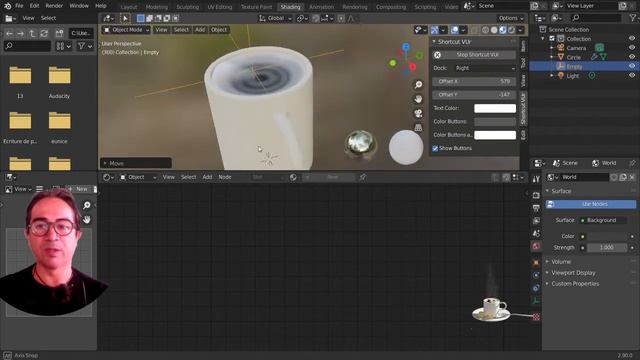Select the Tweak cursor tool in header

125,18
